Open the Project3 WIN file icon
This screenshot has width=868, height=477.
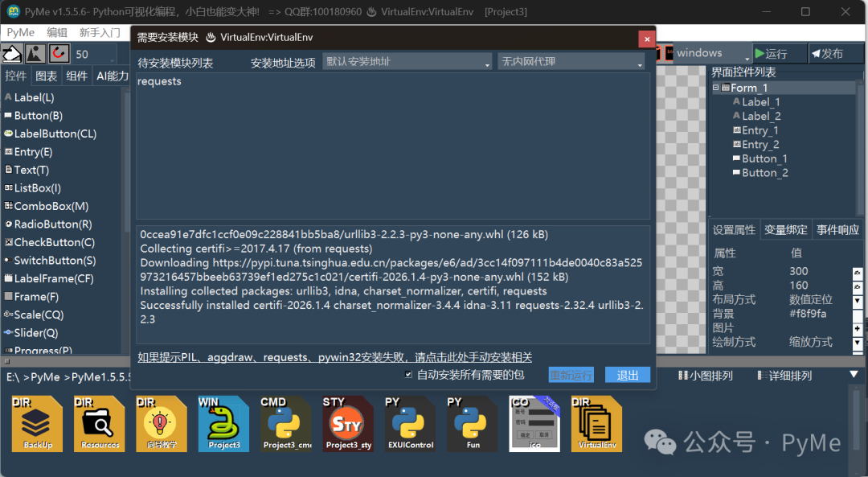coord(223,424)
